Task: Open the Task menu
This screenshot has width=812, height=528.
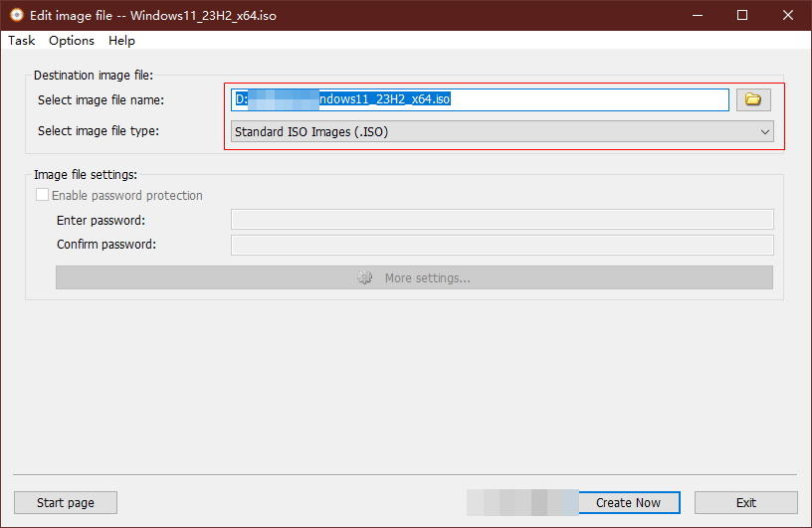Action: (21, 41)
